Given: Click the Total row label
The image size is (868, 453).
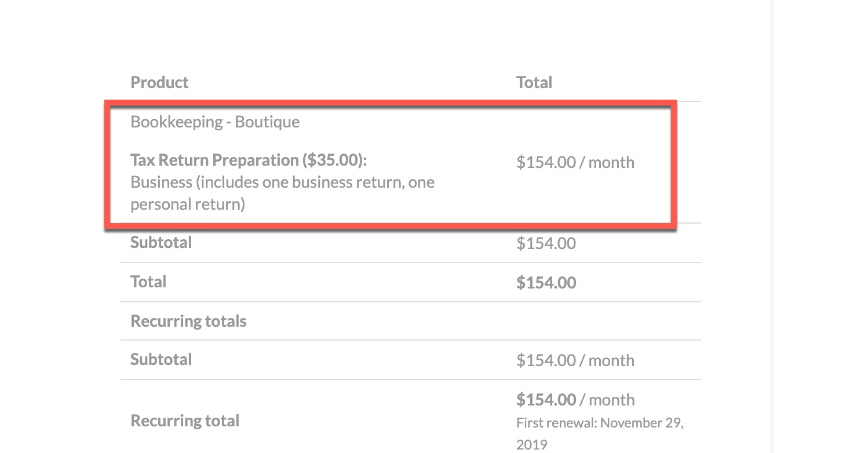Looking at the screenshot, I should point(148,282).
